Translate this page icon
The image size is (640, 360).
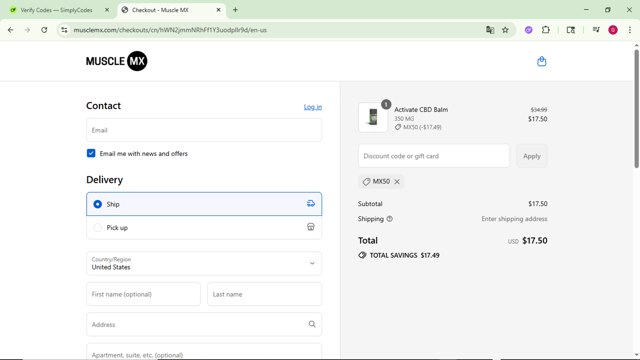click(x=490, y=30)
